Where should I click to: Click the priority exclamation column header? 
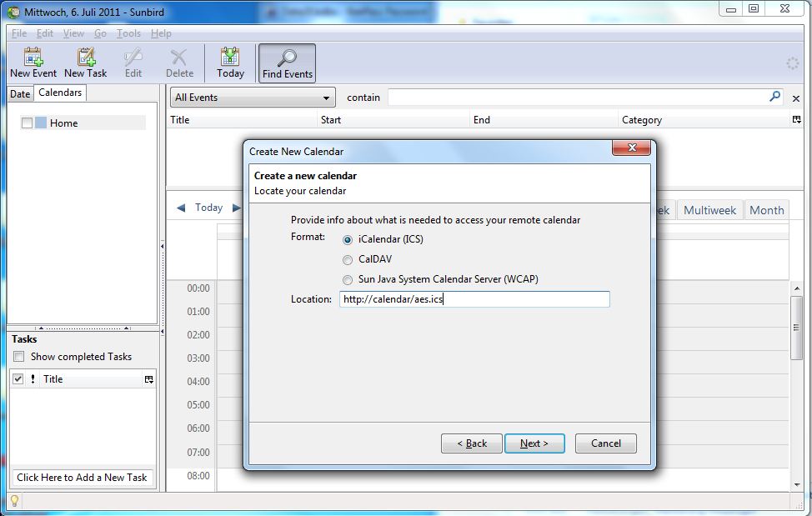(x=33, y=378)
